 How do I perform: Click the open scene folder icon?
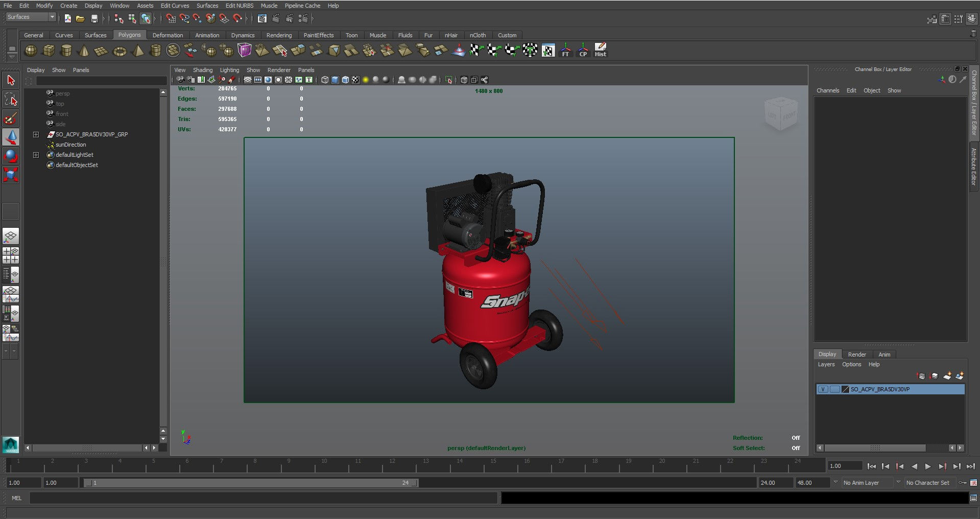click(x=80, y=18)
